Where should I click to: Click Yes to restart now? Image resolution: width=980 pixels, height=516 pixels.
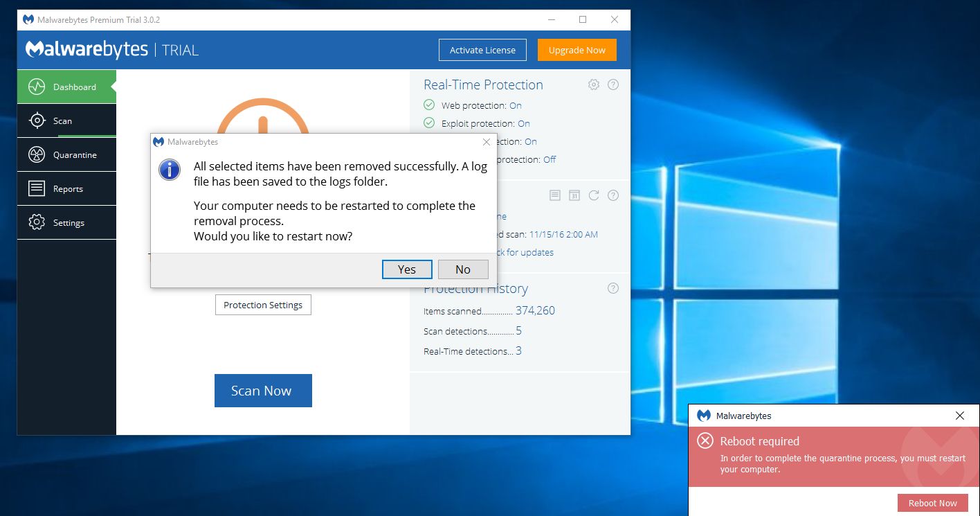click(407, 269)
